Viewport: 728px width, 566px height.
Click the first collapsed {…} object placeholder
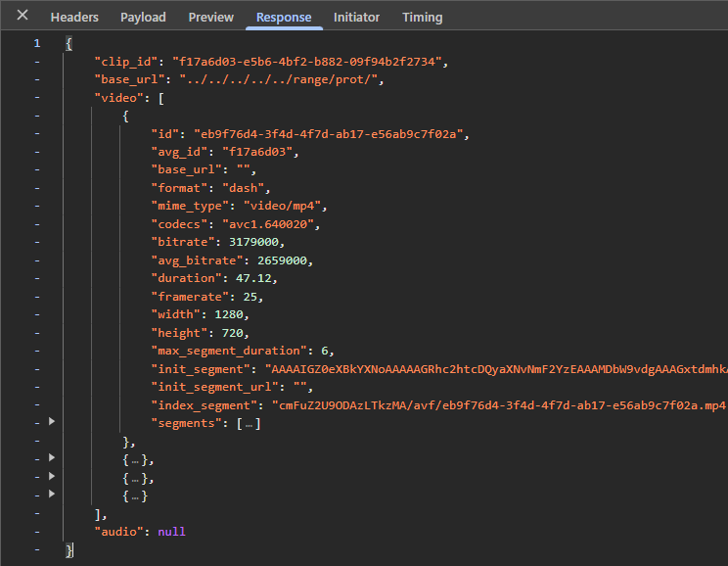[137, 459]
